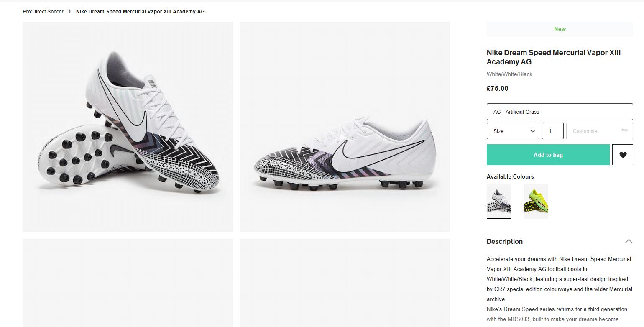Screen dimensions: 644x327
Task: Open the Size dropdown
Action: click(513, 131)
